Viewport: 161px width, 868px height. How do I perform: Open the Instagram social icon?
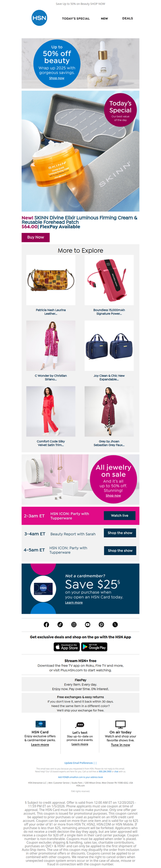[x=74, y=624]
